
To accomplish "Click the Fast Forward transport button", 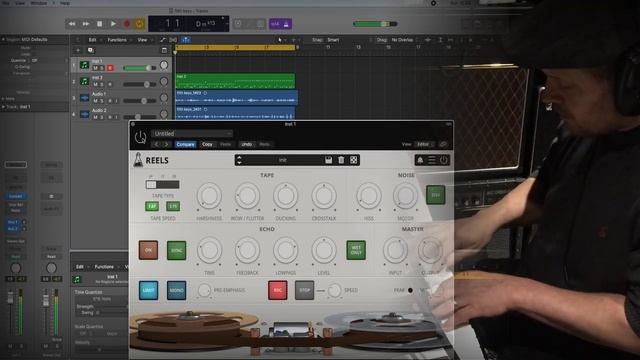I will 86,24.
